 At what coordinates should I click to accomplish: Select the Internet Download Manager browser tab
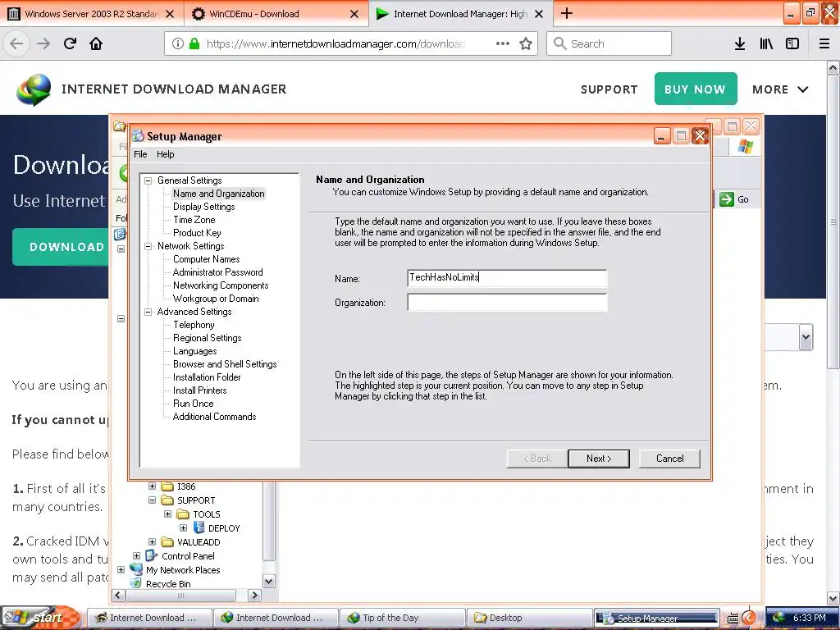[460, 14]
